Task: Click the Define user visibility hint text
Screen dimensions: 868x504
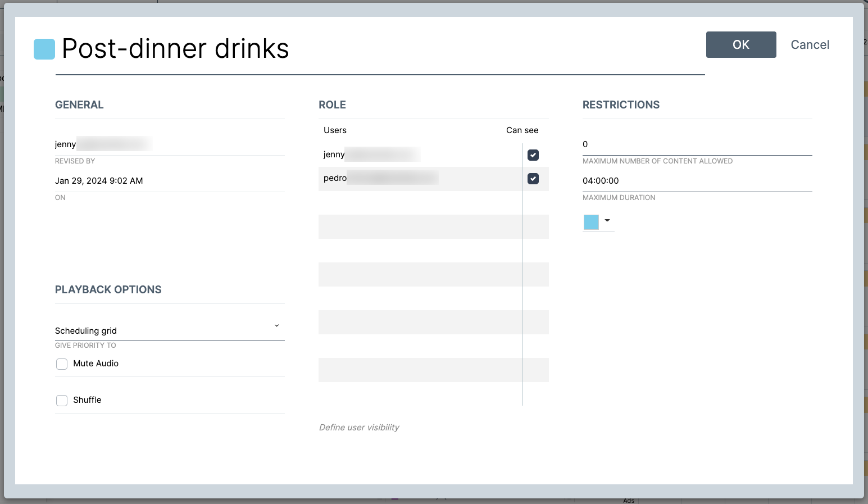Action: point(359,428)
